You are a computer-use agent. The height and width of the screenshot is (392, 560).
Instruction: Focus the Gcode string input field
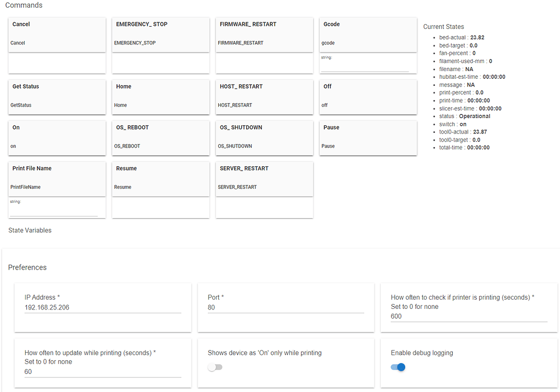[x=365, y=67]
